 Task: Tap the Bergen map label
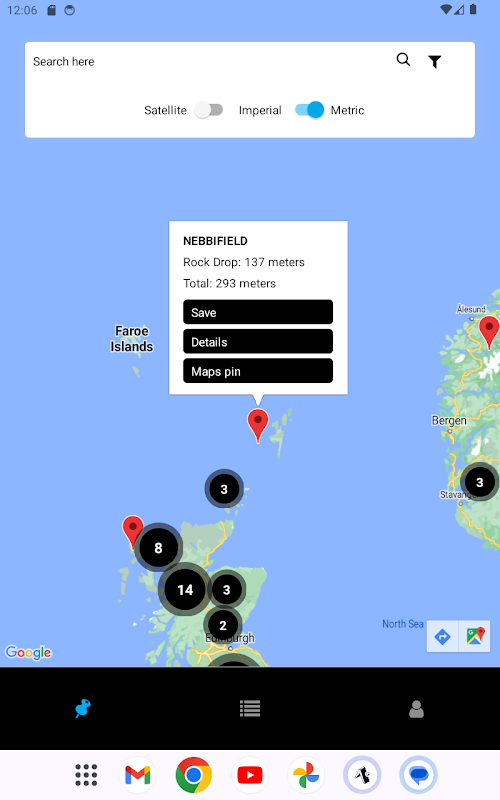pos(449,420)
